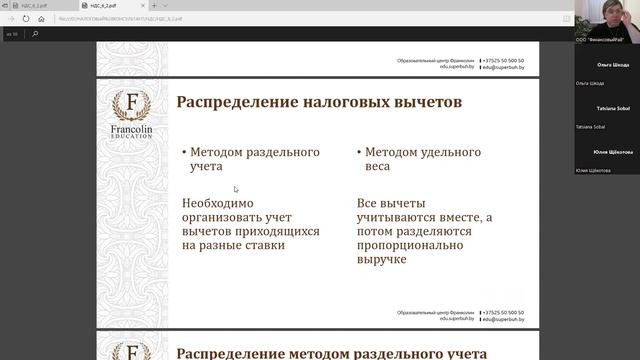
Task: Switch to the inactive first PDF tab
Action: tap(44, 6)
